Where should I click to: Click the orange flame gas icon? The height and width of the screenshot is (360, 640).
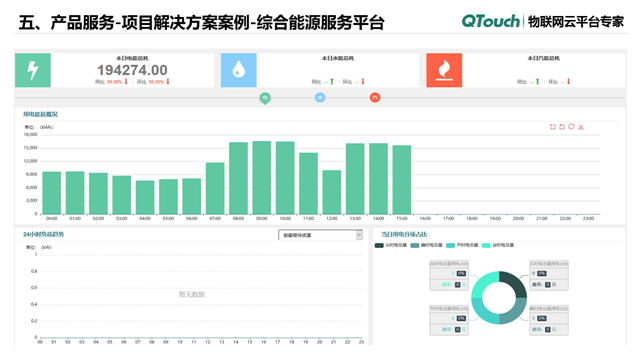click(x=444, y=70)
